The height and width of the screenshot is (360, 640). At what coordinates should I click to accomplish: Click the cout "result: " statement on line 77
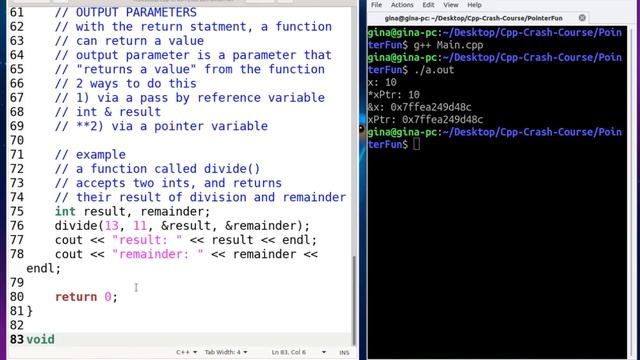coord(186,240)
